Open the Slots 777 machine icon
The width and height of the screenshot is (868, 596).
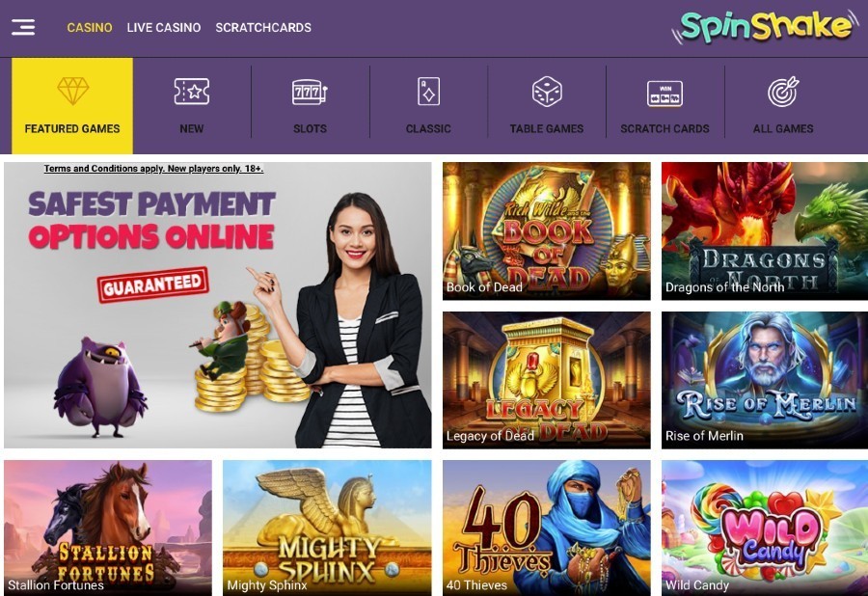[310, 92]
